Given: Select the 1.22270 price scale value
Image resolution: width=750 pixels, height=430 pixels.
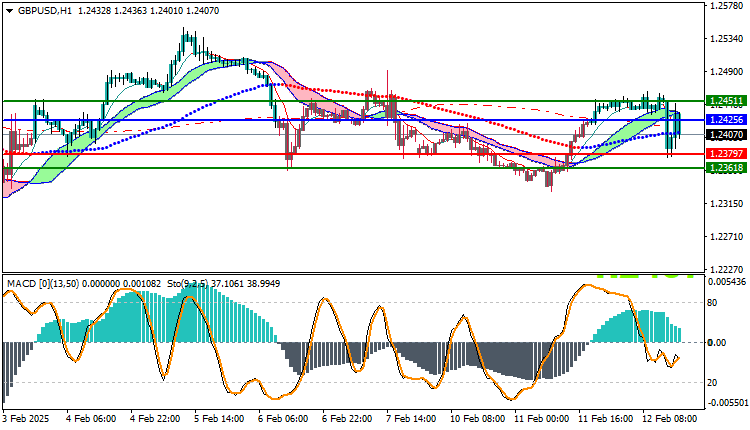Looking at the screenshot, I should point(727,269).
